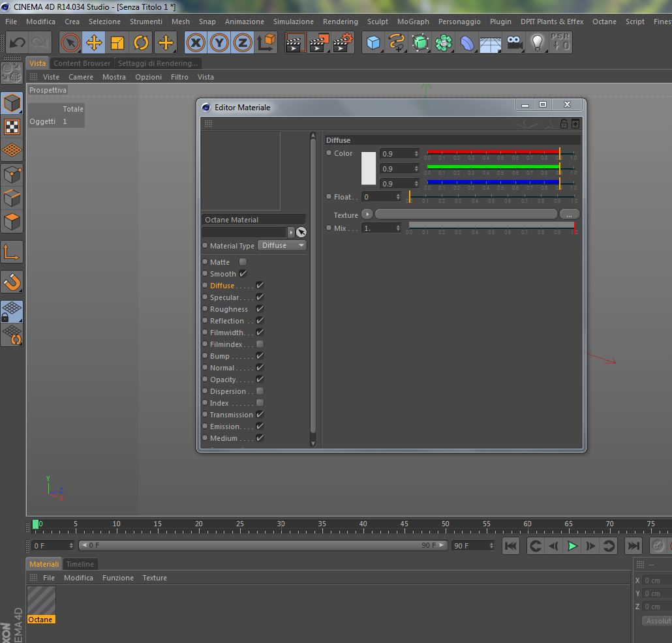Click the material name history arrow
This screenshot has height=643, width=672.
click(x=291, y=232)
